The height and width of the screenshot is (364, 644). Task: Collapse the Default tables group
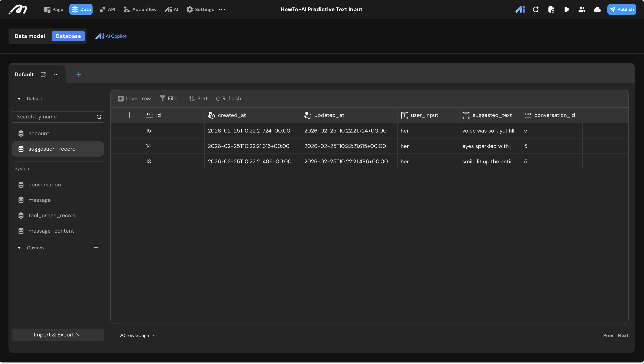[19, 99]
